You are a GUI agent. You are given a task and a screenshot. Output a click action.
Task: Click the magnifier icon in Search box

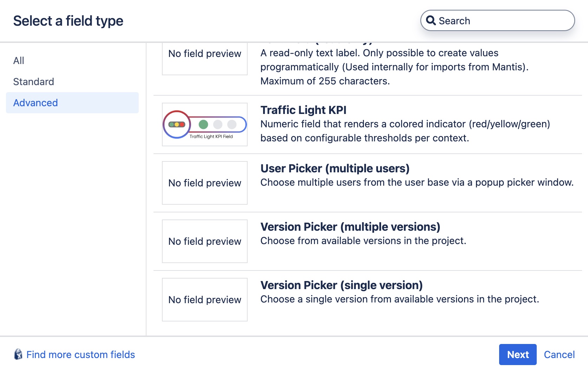pyautogui.click(x=431, y=20)
